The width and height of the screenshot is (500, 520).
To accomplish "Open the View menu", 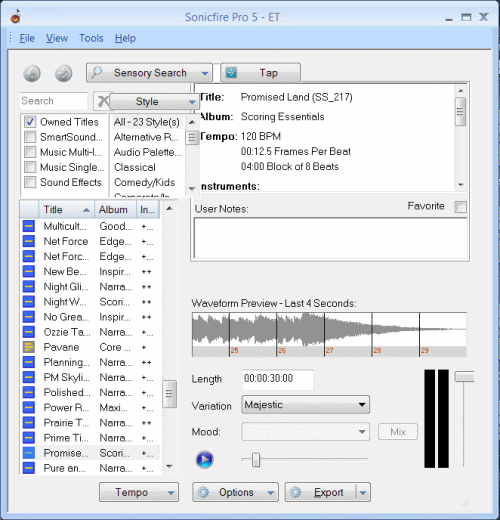I will point(57,38).
